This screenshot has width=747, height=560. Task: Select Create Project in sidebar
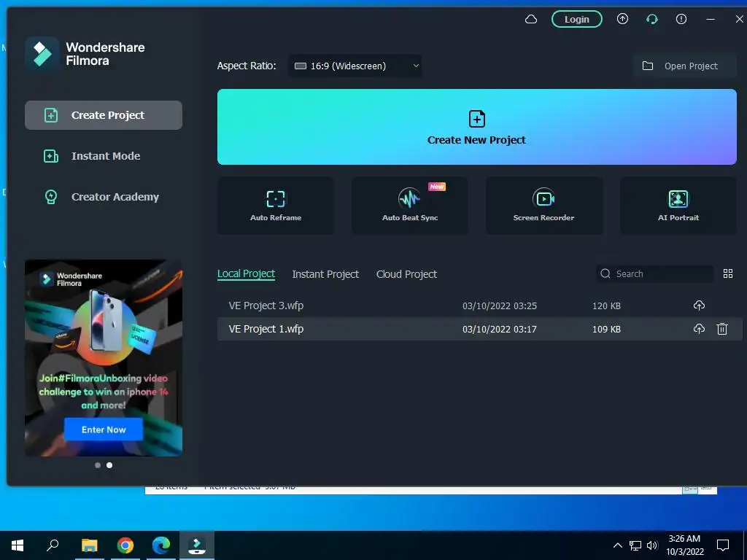[104, 115]
